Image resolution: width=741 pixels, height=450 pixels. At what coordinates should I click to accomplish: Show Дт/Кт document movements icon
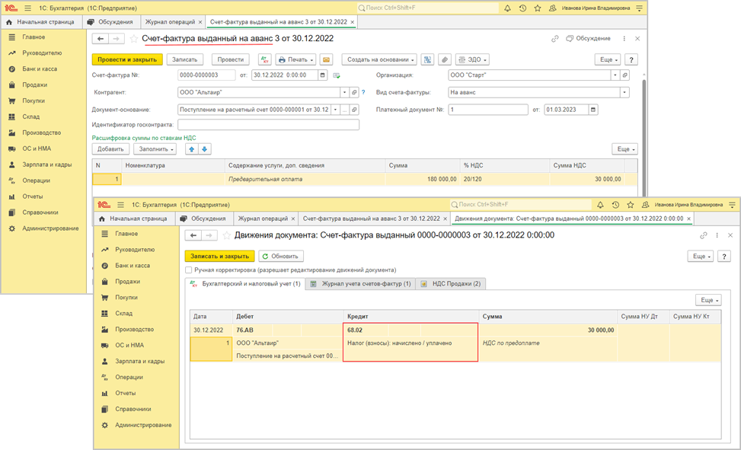[265, 60]
